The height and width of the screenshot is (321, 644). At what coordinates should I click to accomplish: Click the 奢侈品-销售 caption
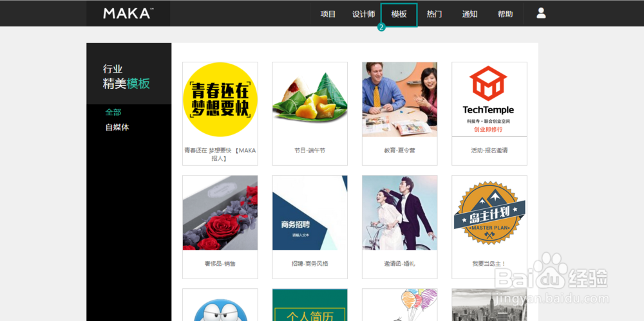[220, 264]
